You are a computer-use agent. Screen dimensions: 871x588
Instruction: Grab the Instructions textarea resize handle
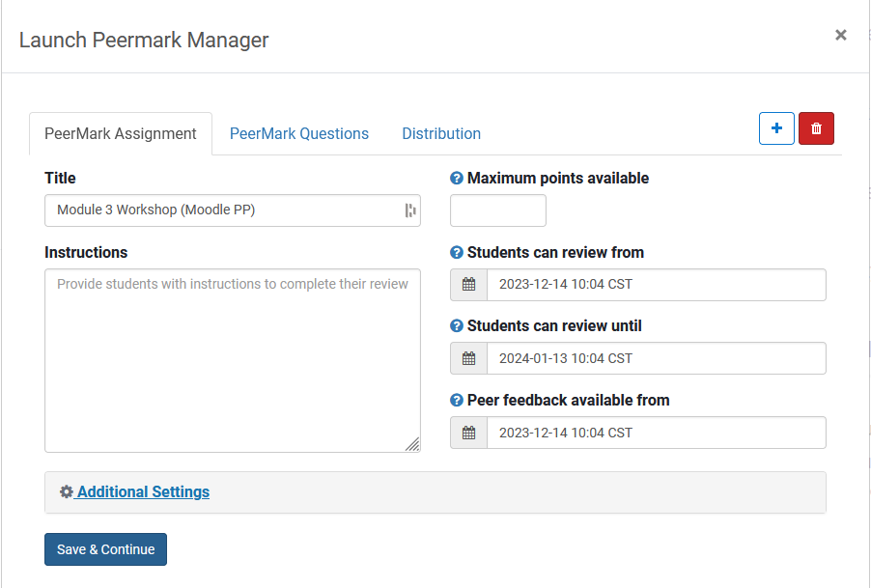click(412, 444)
